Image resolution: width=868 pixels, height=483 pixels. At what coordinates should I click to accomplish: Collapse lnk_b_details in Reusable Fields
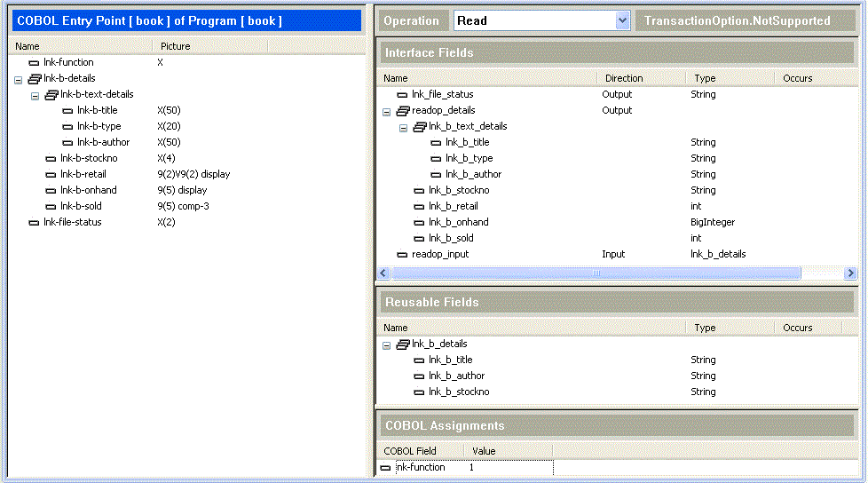[x=387, y=344]
